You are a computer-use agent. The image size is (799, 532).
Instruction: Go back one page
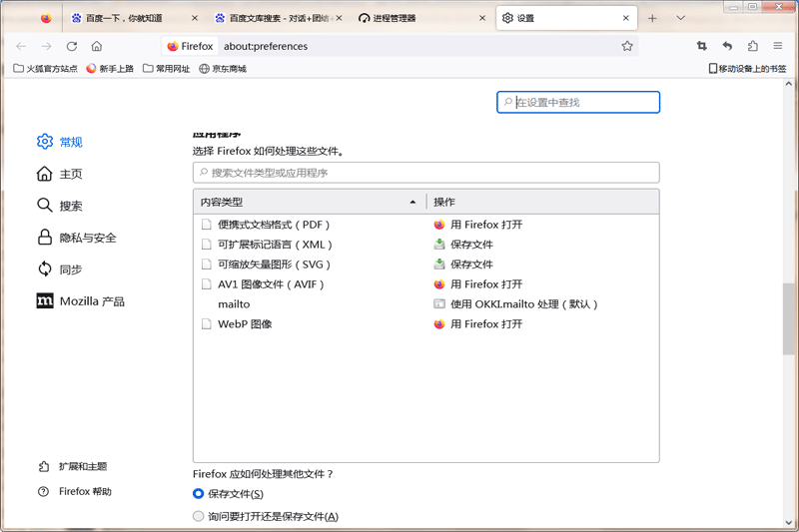point(21,46)
